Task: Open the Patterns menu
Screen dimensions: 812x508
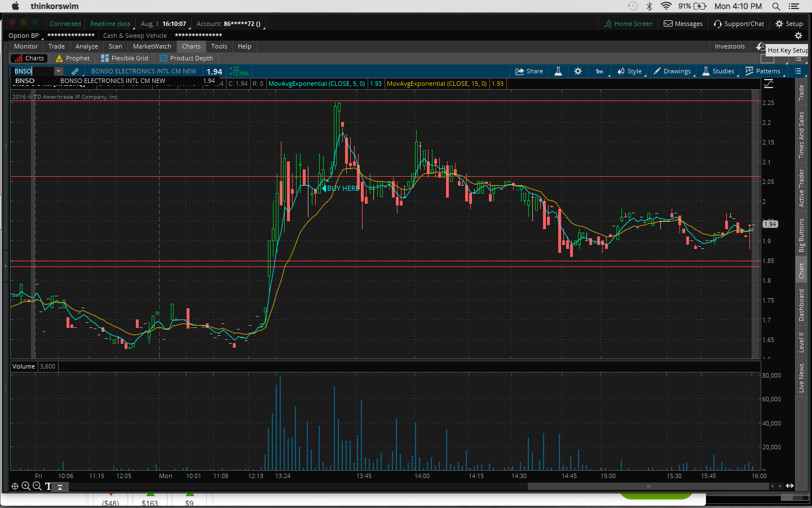Action: (763, 71)
